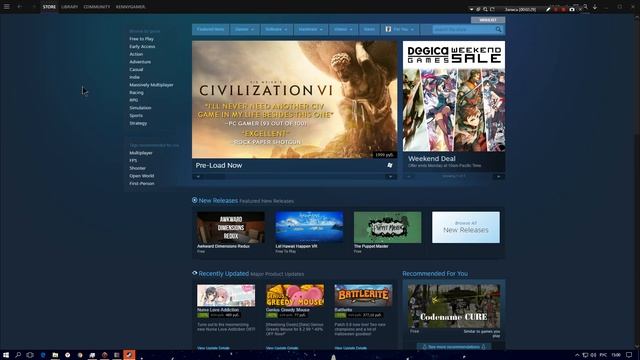Advance Weekend Deal carousel with right arrow
The height and width of the screenshot is (360, 640).
[x=498, y=177]
